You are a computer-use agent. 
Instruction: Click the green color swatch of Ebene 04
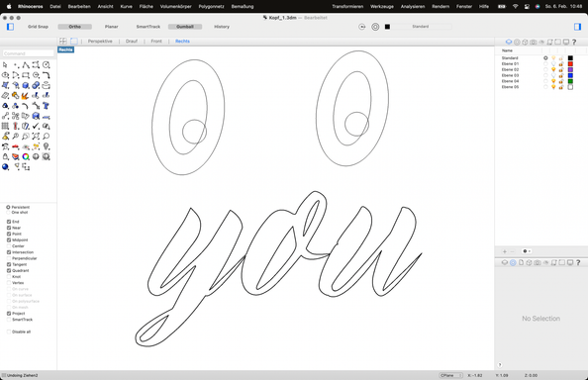pyautogui.click(x=570, y=81)
